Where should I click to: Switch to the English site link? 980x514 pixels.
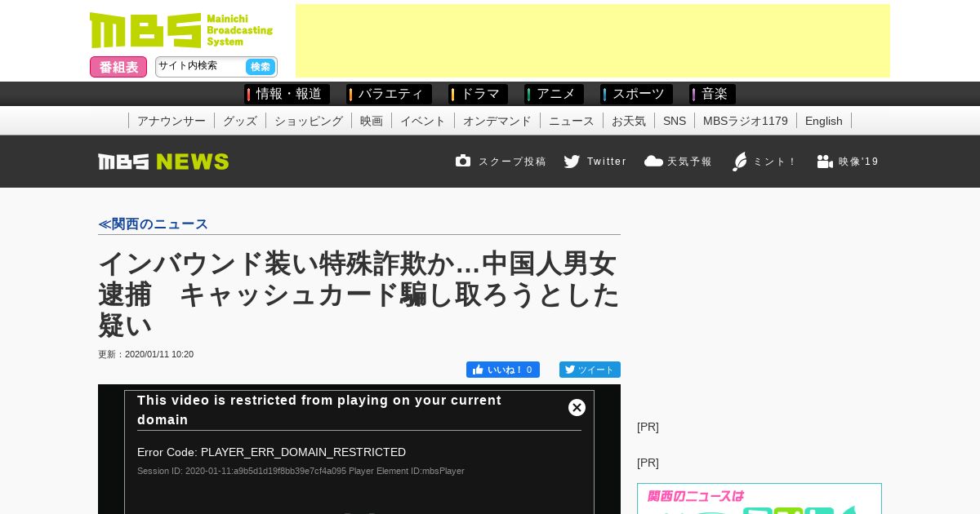coord(824,121)
